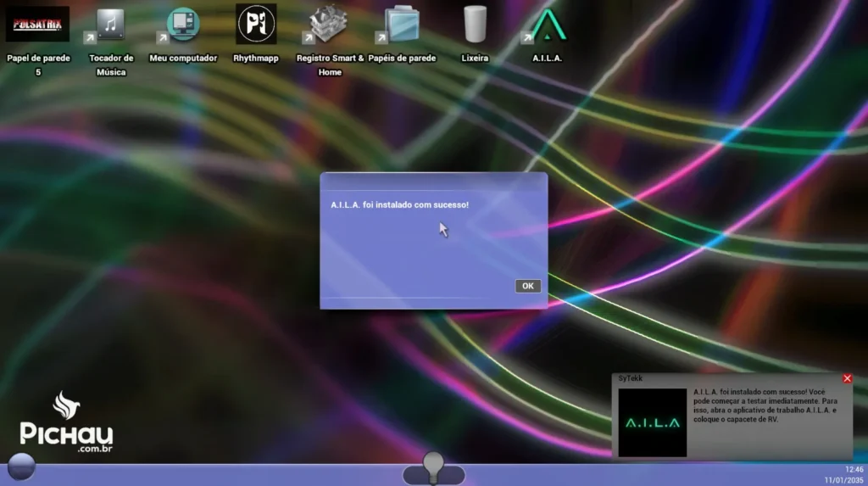The width and height of the screenshot is (868, 486).
Task: Open the start orb in the taskbar
Action: click(21, 467)
